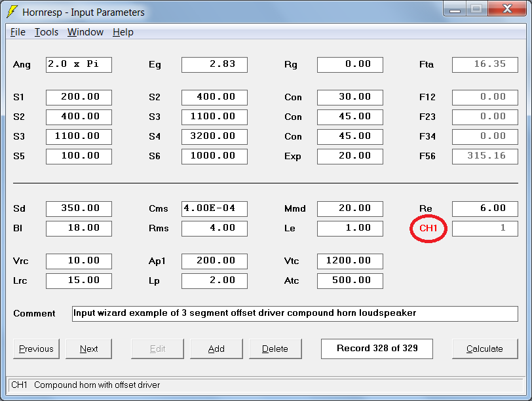Click the disabled maximize button
Screen dimensions: 532x401
pyautogui.click(x=476, y=9)
